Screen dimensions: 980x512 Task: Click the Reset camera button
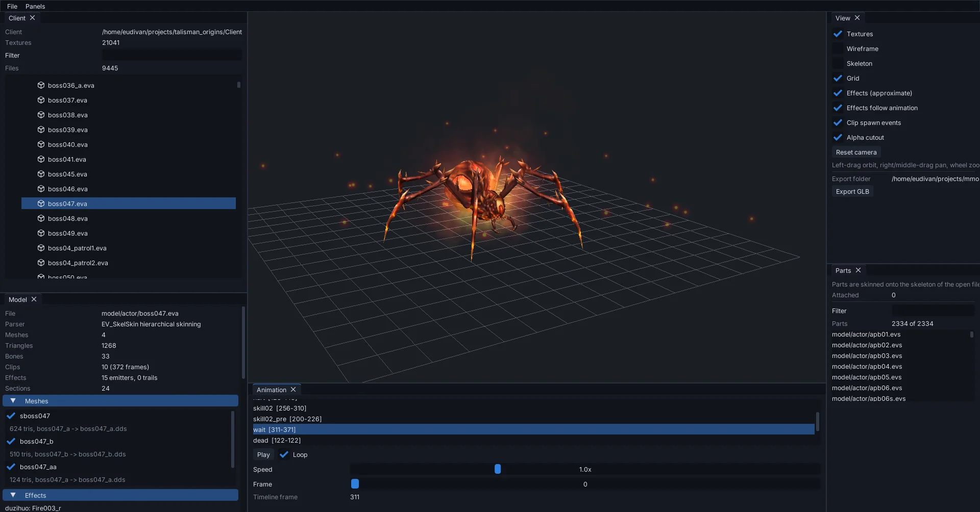(856, 152)
